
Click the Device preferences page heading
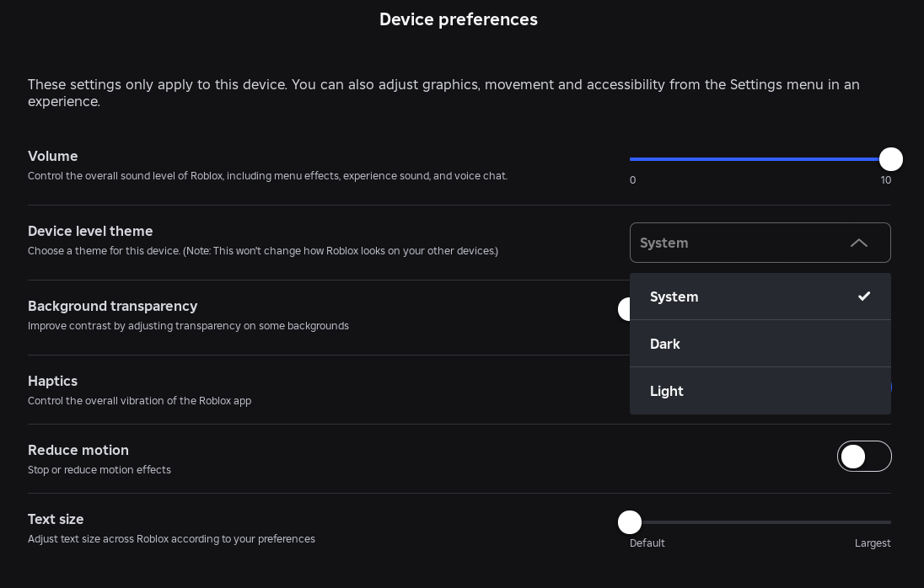click(459, 19)
